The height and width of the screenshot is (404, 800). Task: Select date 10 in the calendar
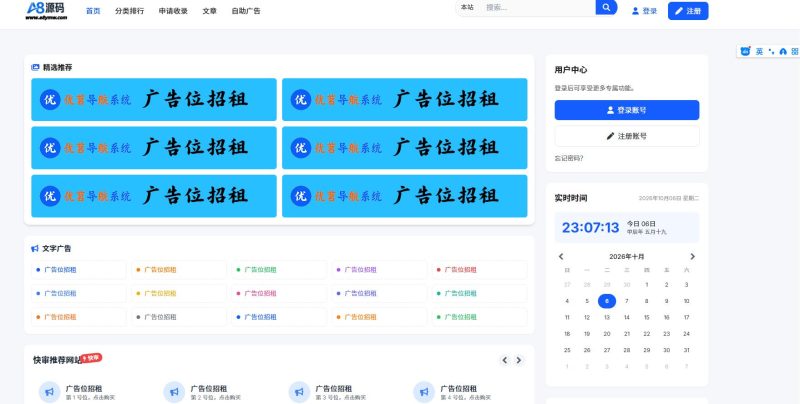(x=686, y=301)
